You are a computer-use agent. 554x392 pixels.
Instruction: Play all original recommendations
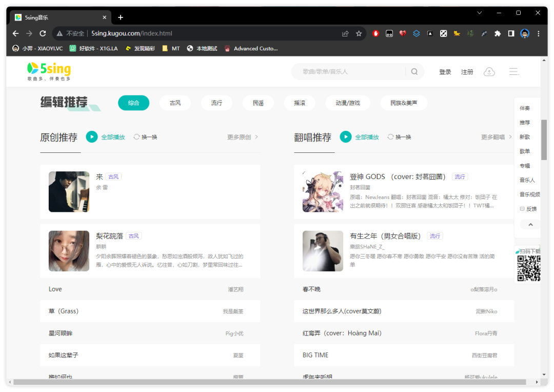tap(92, 137)
